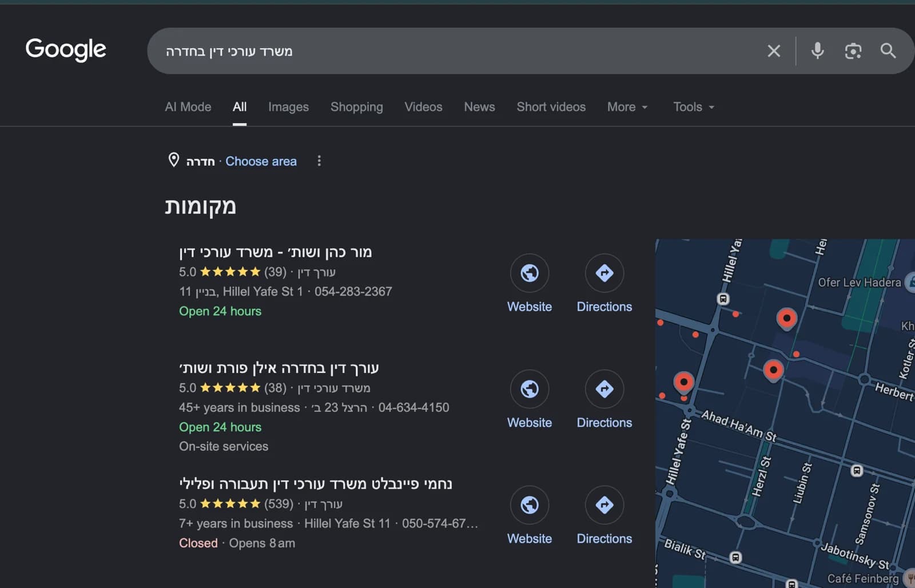Click the Choose area link
The width and height of the screenshot is (915, 588).
[x=261, y=161]
